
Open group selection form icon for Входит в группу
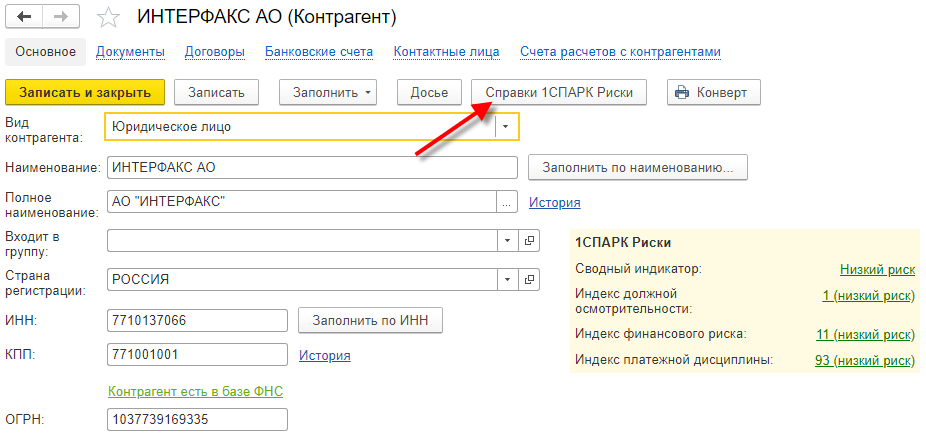529,240
